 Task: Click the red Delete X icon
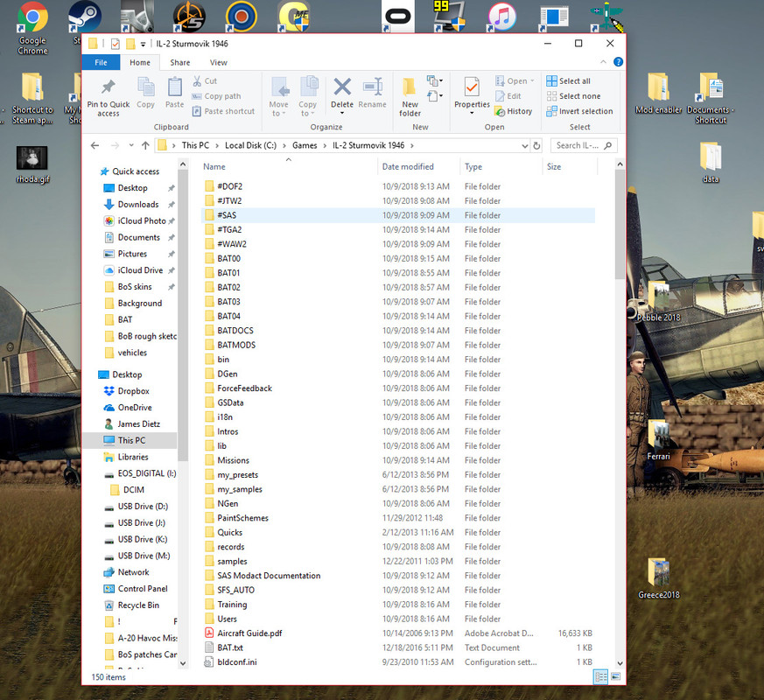point(342,87)
